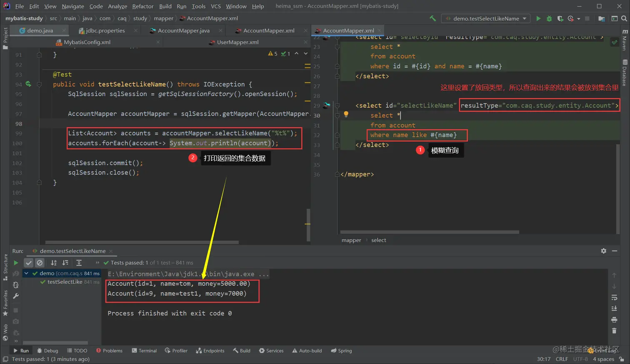This screenshot has width=630, height=364.
Task: Click the lightbulb intention icon at line 30
Action: (346, 114)
